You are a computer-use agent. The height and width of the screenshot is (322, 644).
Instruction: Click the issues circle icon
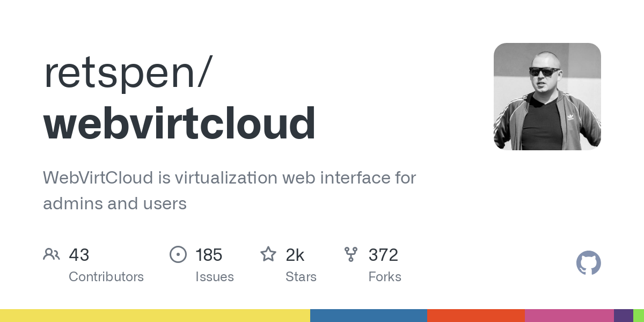[x=178, y=254]
